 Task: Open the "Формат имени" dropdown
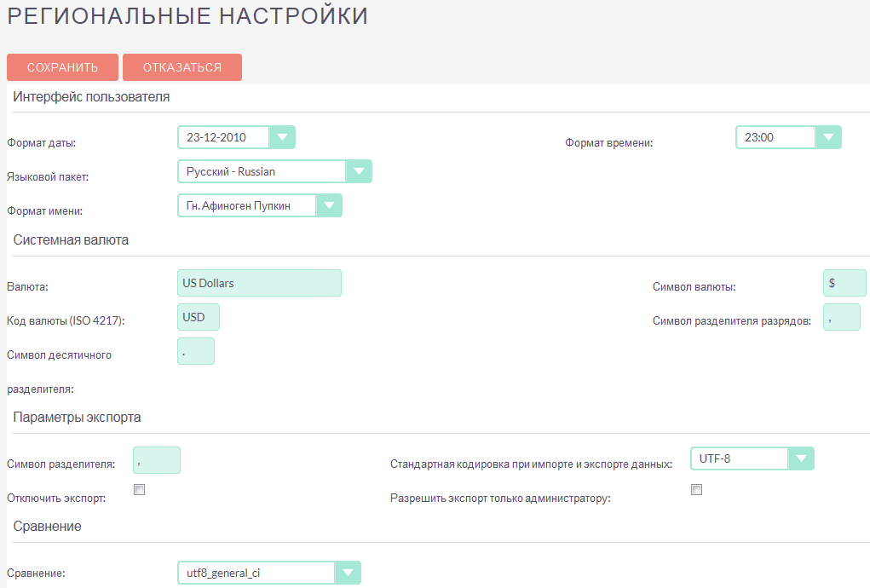(x=329, y=205)
